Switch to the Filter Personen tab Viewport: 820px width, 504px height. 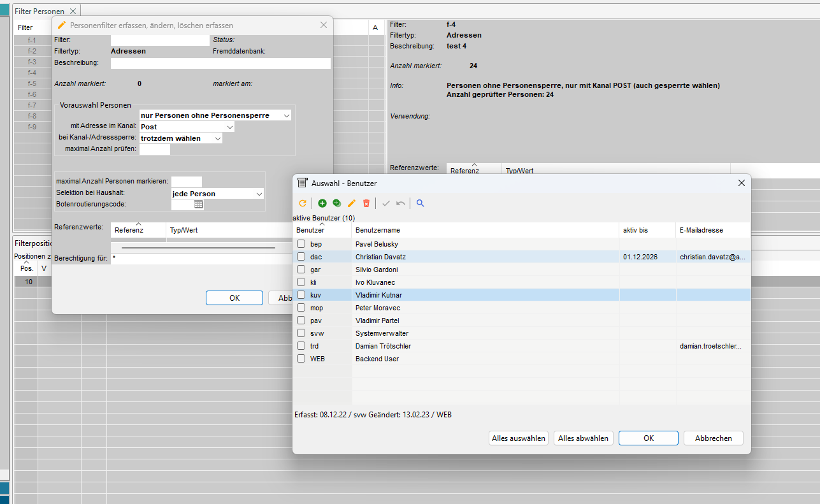tap(41, 11)
